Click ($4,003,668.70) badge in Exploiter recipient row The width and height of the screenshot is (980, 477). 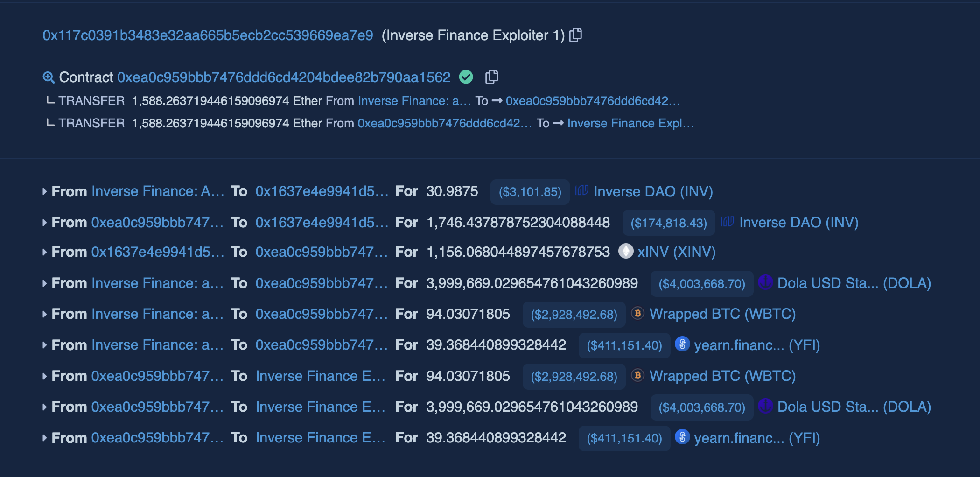point(702,407)
